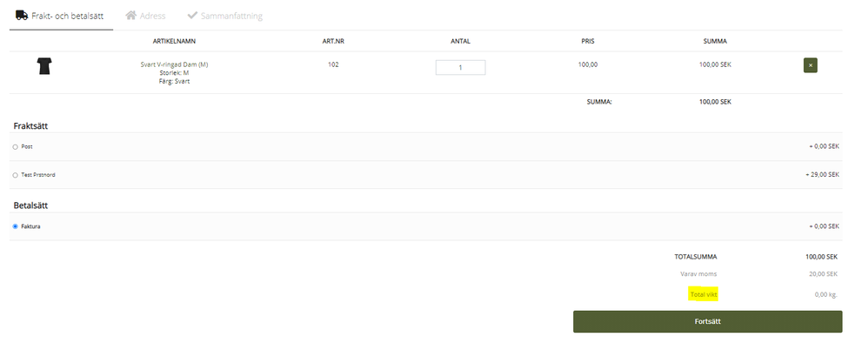This screenshot has width=868, height=350.
Task: Open the Adress tab
Action: (152, 16)
